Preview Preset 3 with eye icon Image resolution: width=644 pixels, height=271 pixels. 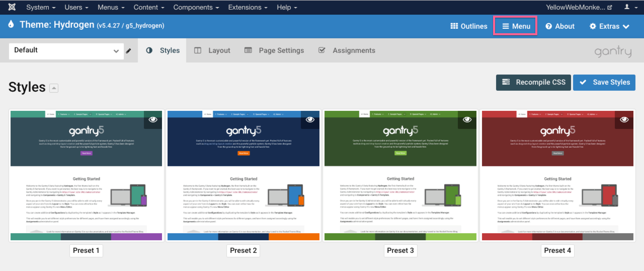(467, 120)
